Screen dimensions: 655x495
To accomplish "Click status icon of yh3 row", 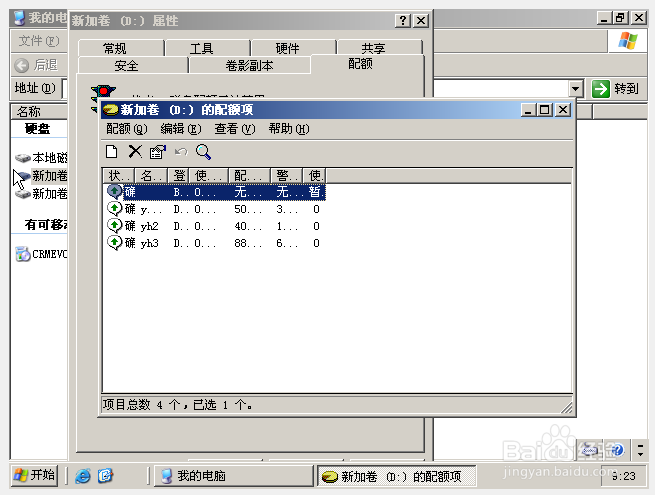I will click(114, 242).
